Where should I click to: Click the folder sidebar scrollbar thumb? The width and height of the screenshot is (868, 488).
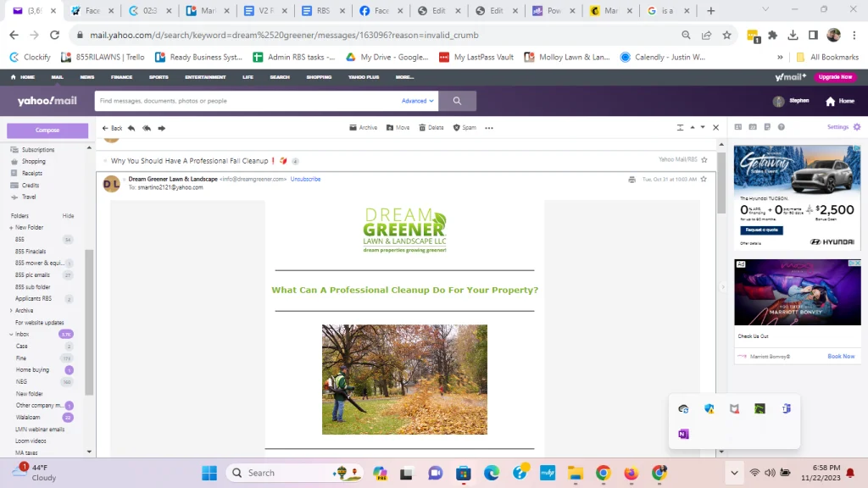coord(88,322)
